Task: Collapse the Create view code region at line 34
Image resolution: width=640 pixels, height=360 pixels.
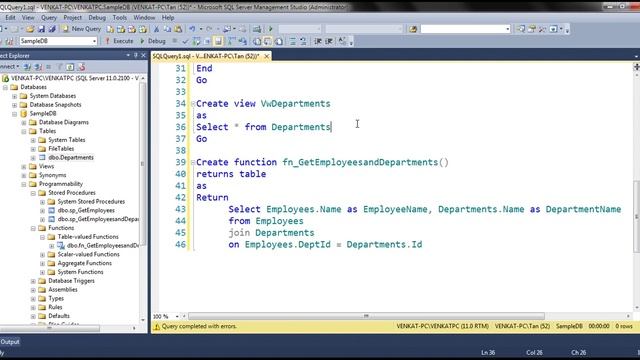Action: pyautogui.click(x=193, y=104)
